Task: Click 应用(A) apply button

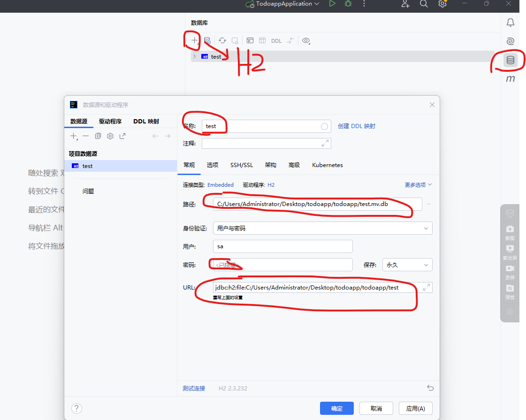Action: coord(416,408)
